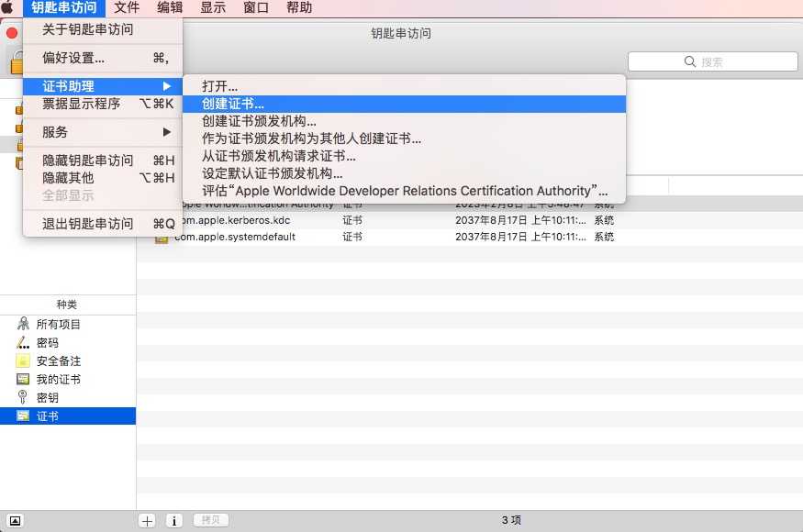Choose 设定默认证书颁发机构…
Viewport: 803px width, 532px height.
click(404, 173)
